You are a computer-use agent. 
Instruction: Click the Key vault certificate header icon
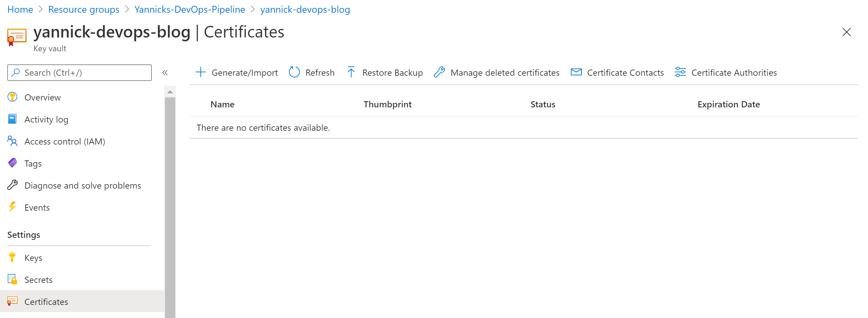click(x=17, y=37)
